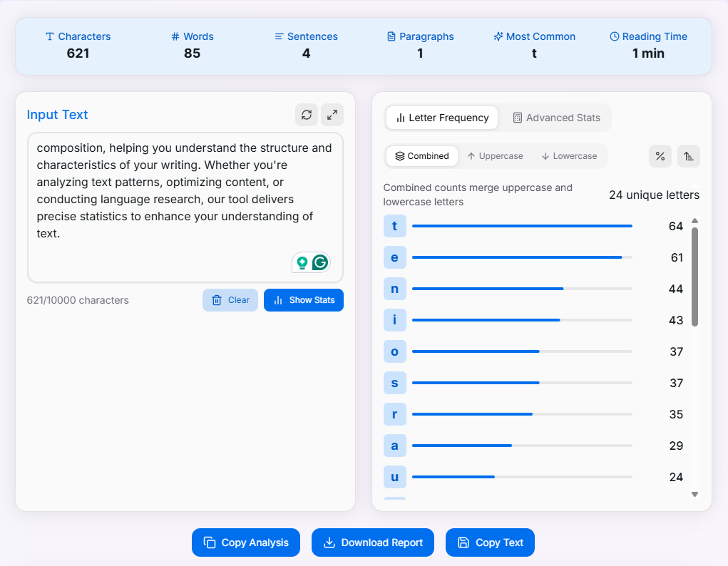The image size is (728, 566).
Task: Select the letter 't' badge
Action: pos(394,226)
